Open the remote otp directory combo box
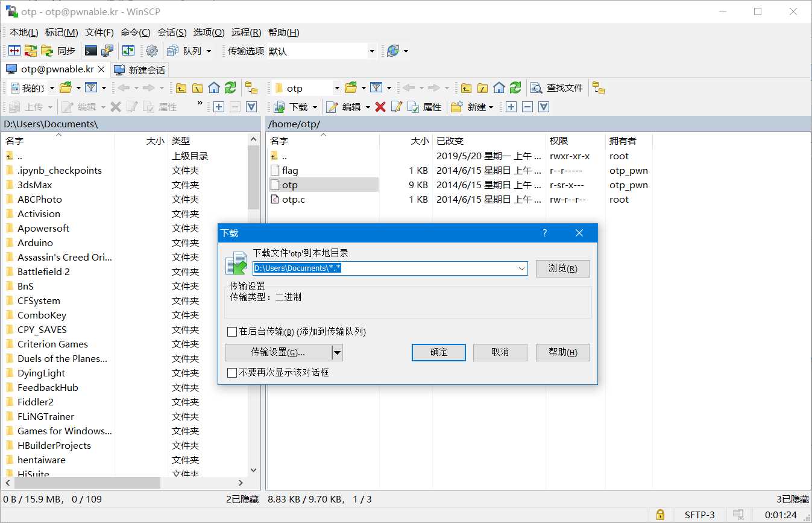812x523 pixels. pyautogui.click(x=307, y=88)
